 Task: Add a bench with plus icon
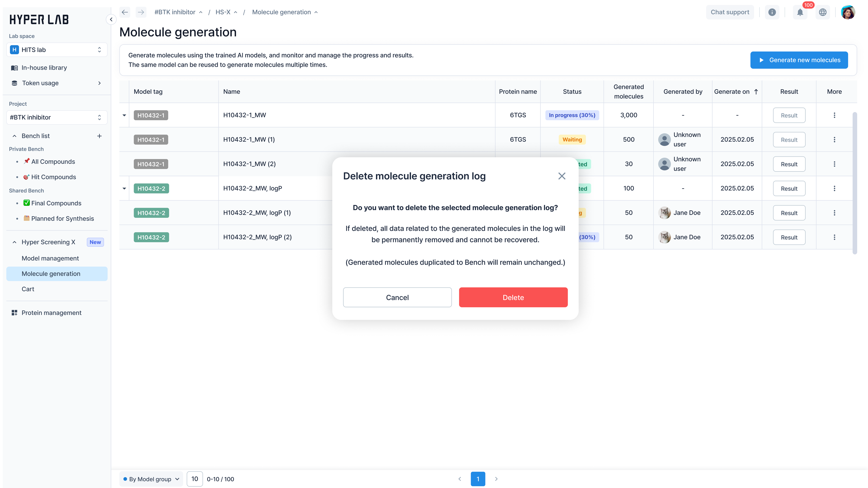click(99, 136)
